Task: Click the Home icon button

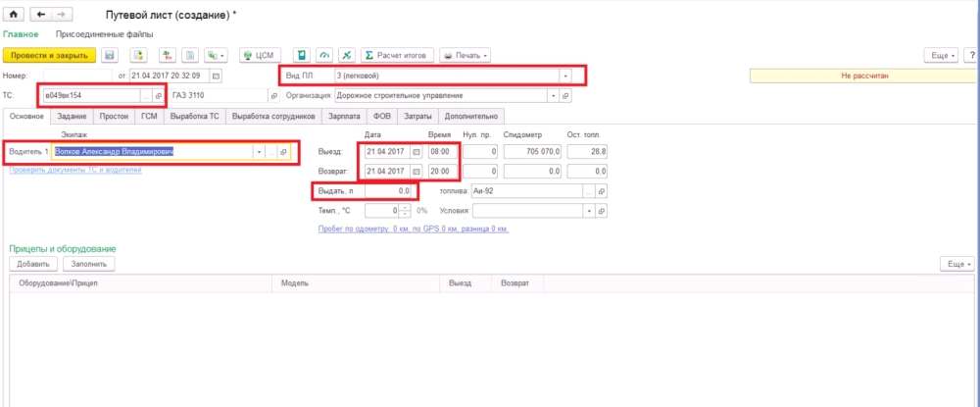Action: 15,16
